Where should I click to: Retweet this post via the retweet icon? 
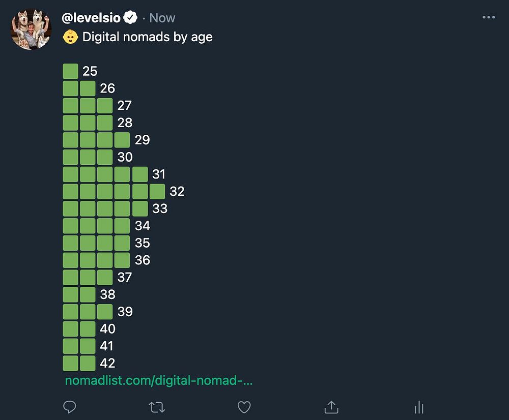click(157, 407)
